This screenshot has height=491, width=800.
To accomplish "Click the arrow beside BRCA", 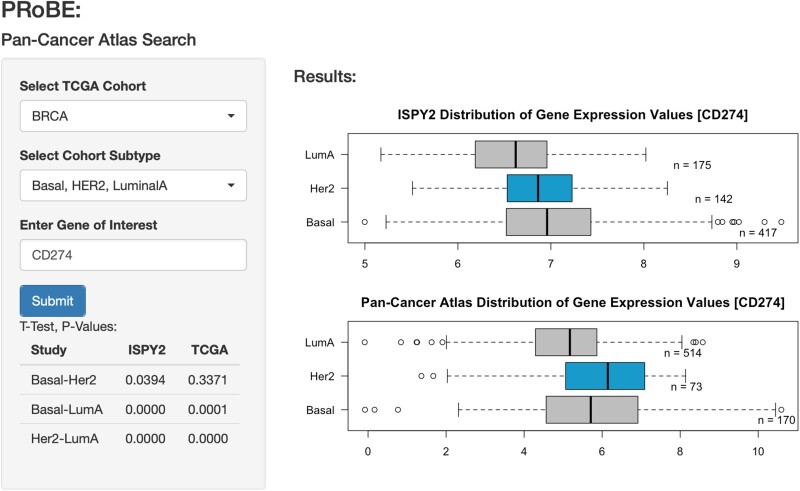I will 231,116.
